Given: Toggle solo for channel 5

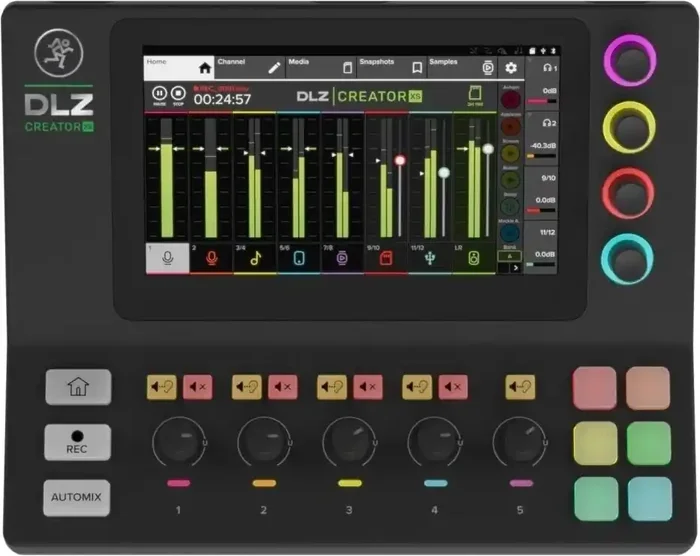Looking at the screenshot, I should pos(520,387).
